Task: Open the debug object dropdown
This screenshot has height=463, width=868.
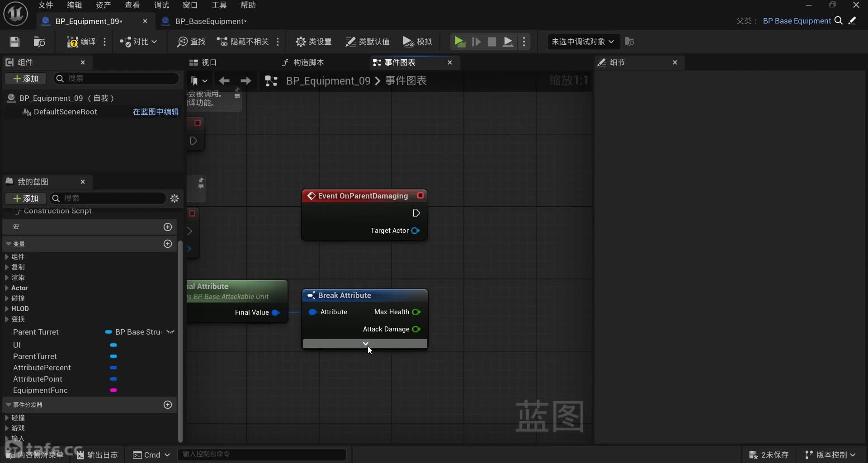Action: click(x=582, y=42)
